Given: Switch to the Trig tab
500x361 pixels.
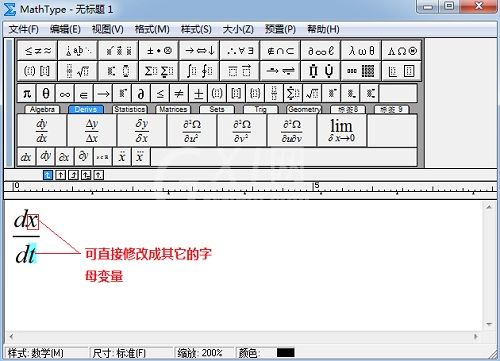Looking at the screenshot, I should [260, 109].
